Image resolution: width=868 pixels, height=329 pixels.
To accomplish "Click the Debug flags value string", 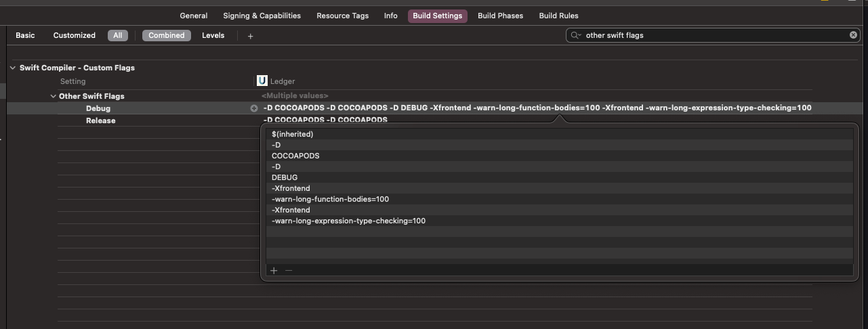I will (537, 108).
